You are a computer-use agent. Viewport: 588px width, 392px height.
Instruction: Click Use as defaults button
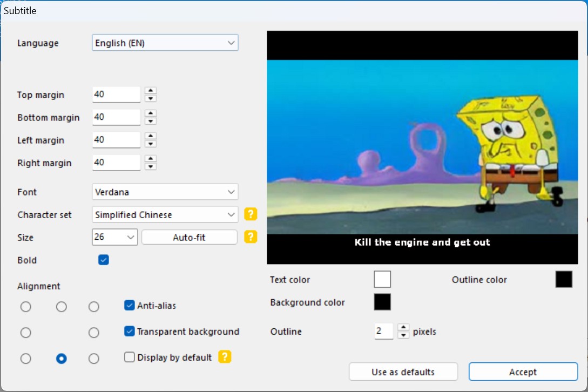(x=403, y=372)
